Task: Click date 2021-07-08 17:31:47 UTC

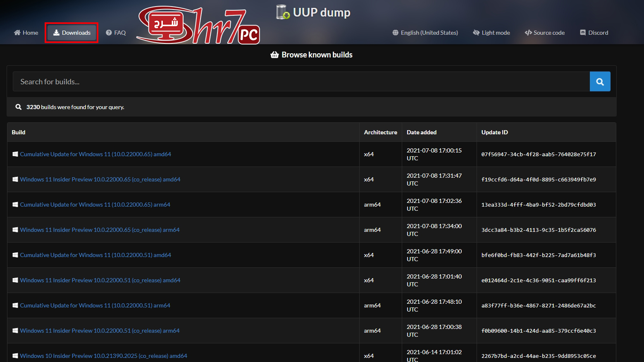Action: click(x=434, y=179)
